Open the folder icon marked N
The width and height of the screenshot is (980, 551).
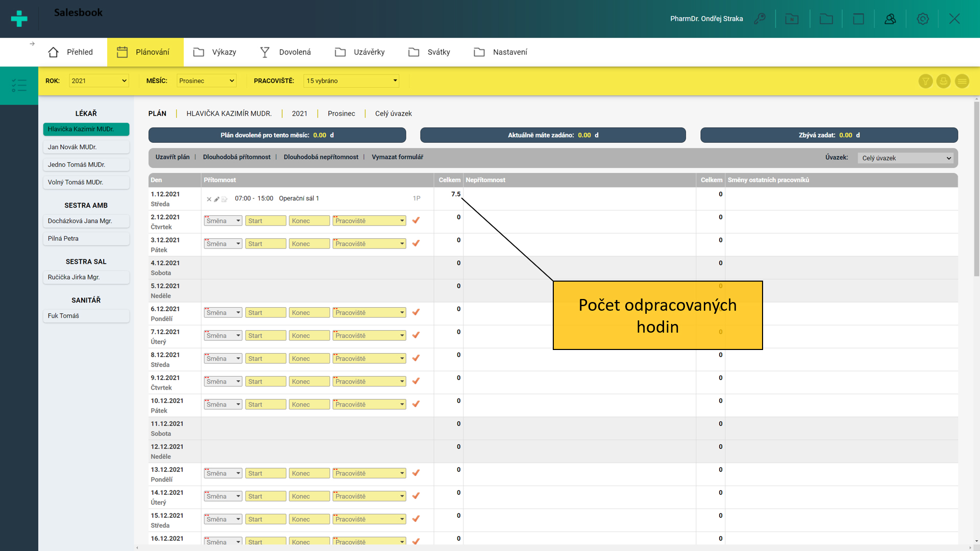792,19
